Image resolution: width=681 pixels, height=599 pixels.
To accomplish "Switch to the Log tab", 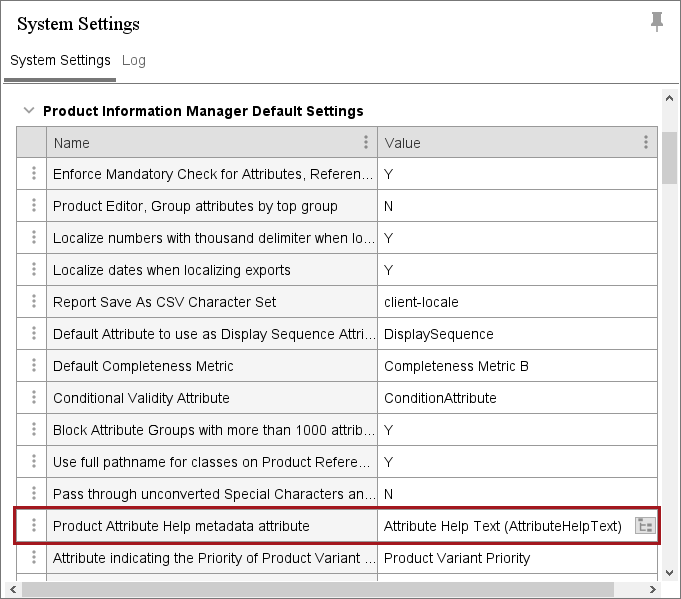I will pos(134,60).
